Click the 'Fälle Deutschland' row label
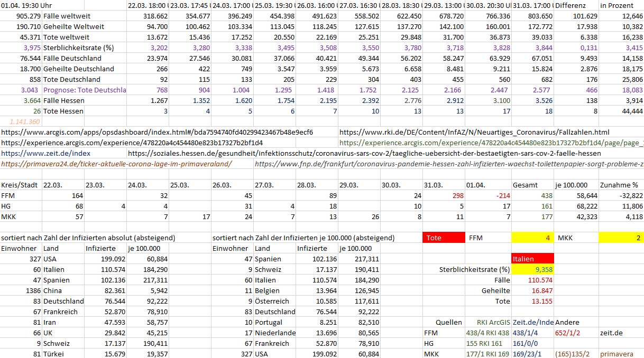Viewport: 644px width, 358px height. 72,58
